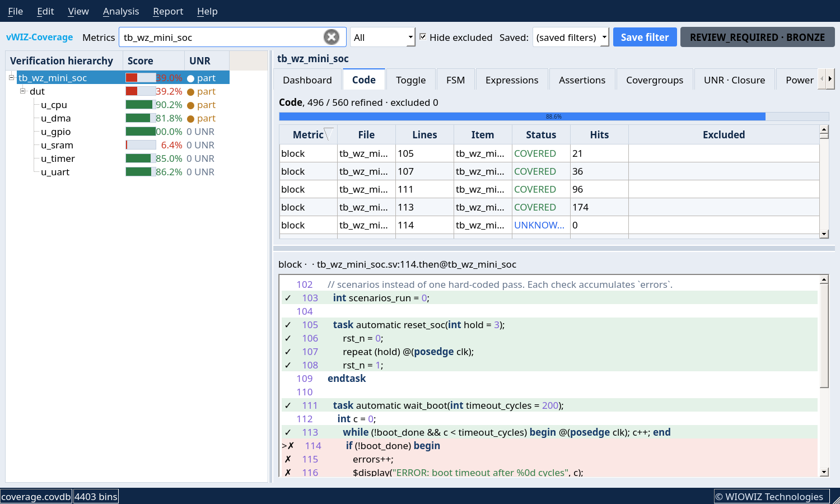This screenshot has height=504, width=840.
Task: Open the saved filters dropdown
Action: [x=571, y=37]
